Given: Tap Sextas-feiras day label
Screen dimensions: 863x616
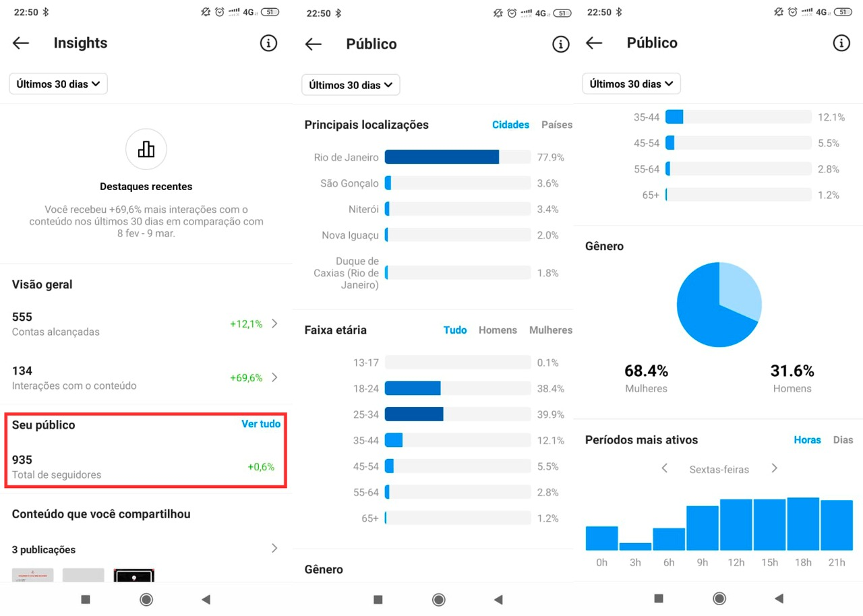Looking at the screenshot, I should 719,469.
